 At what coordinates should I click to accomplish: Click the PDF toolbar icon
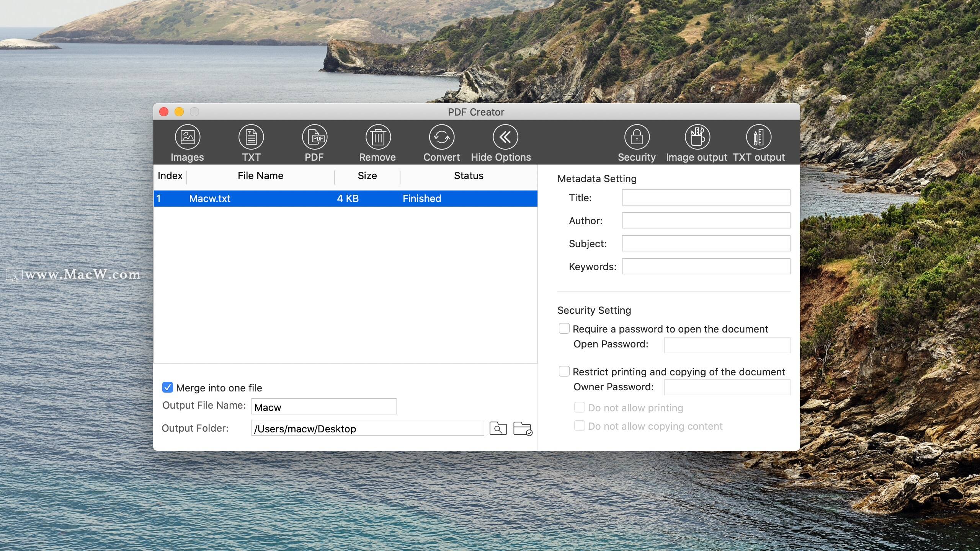314,137
